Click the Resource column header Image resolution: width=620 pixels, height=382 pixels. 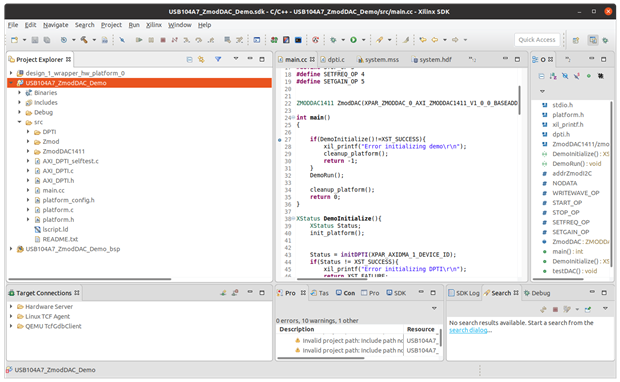(x=421, y=329)
